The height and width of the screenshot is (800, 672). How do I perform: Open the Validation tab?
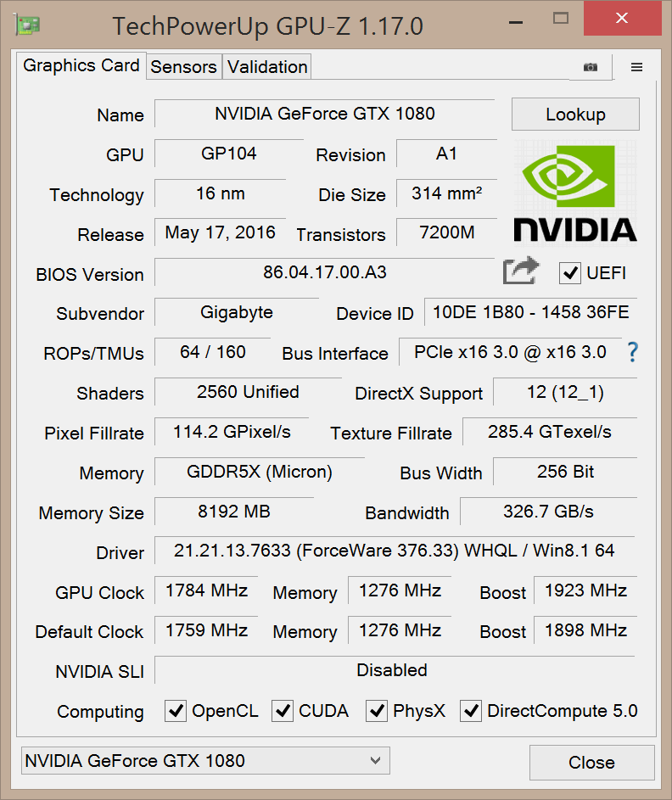266,66
